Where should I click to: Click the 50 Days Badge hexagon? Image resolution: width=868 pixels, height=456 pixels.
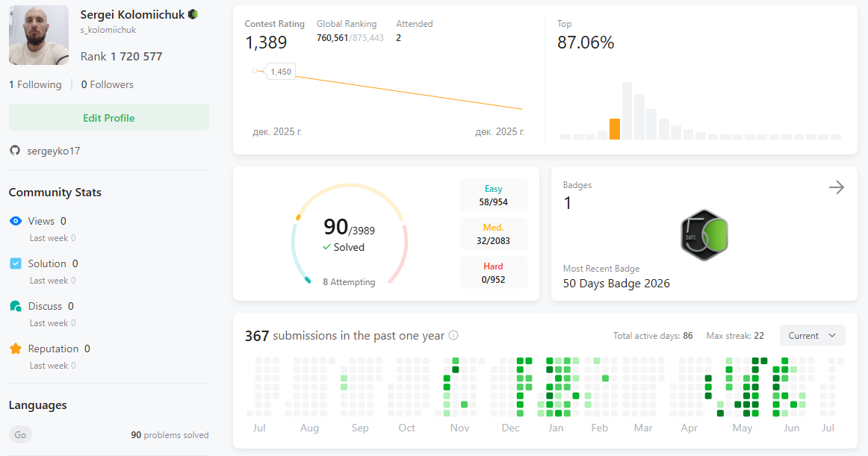704,235
